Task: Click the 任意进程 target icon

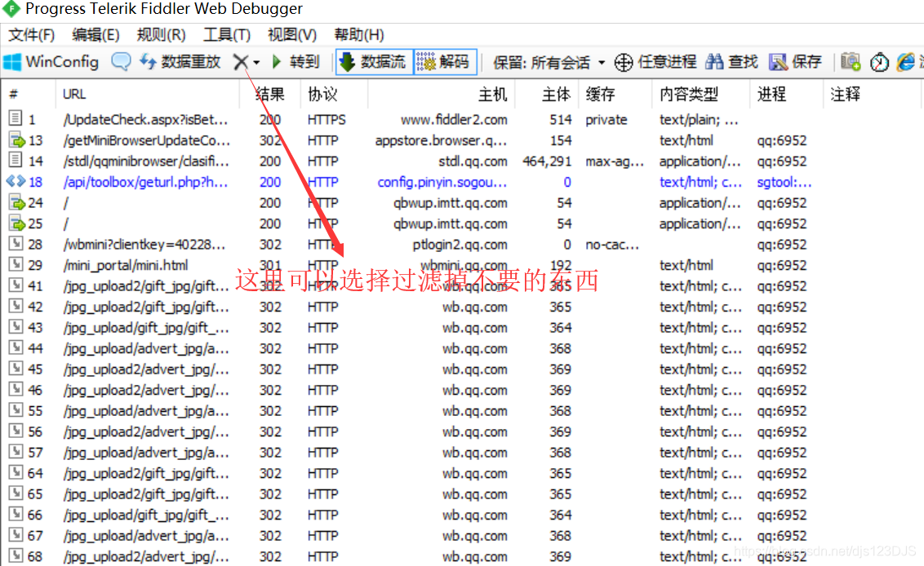Action: 624,63
